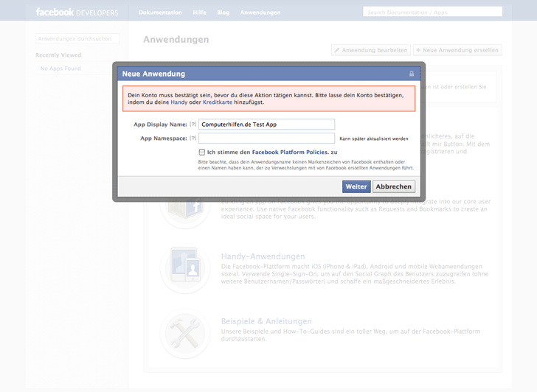Open the Hilfe menu item

click(199, 13)
